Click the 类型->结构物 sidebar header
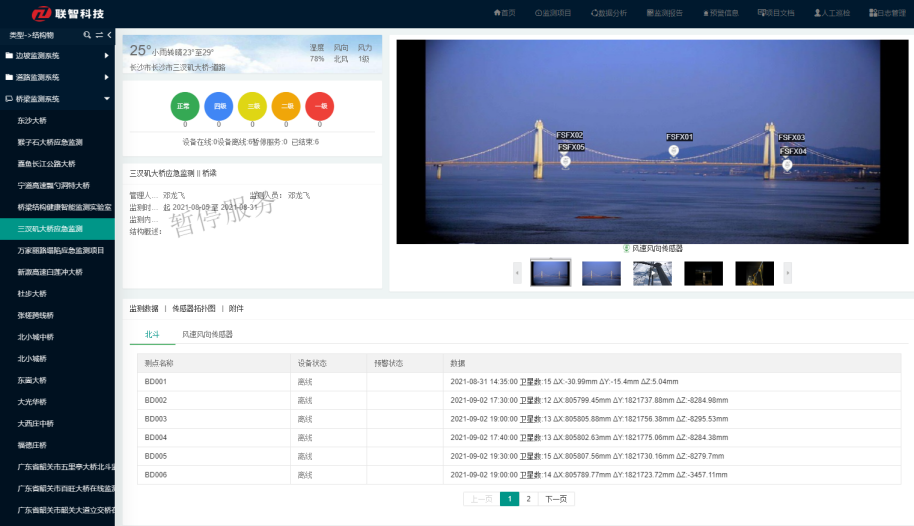 (x=31, y=35)
